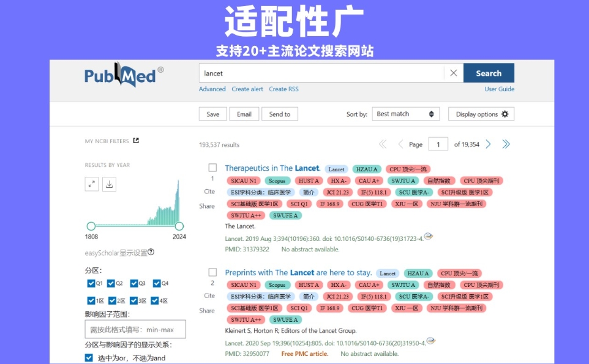
Task: Open the Cite menu for first result
Action: (x=210, y=191)
